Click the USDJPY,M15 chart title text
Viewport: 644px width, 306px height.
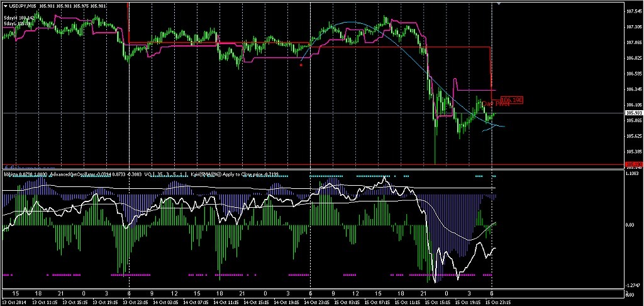23,6
